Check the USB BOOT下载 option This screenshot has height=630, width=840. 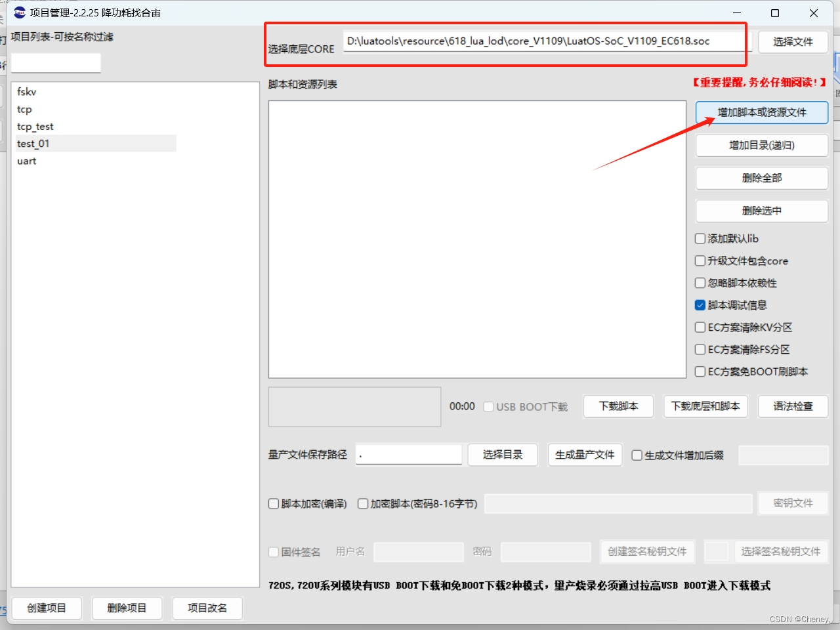point(489,407)
